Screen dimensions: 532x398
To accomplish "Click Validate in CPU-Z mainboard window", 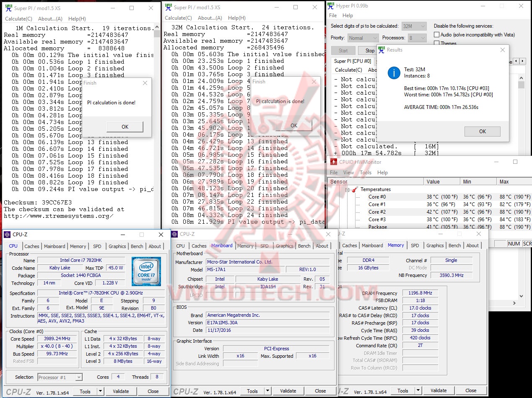I will point(288,391).
